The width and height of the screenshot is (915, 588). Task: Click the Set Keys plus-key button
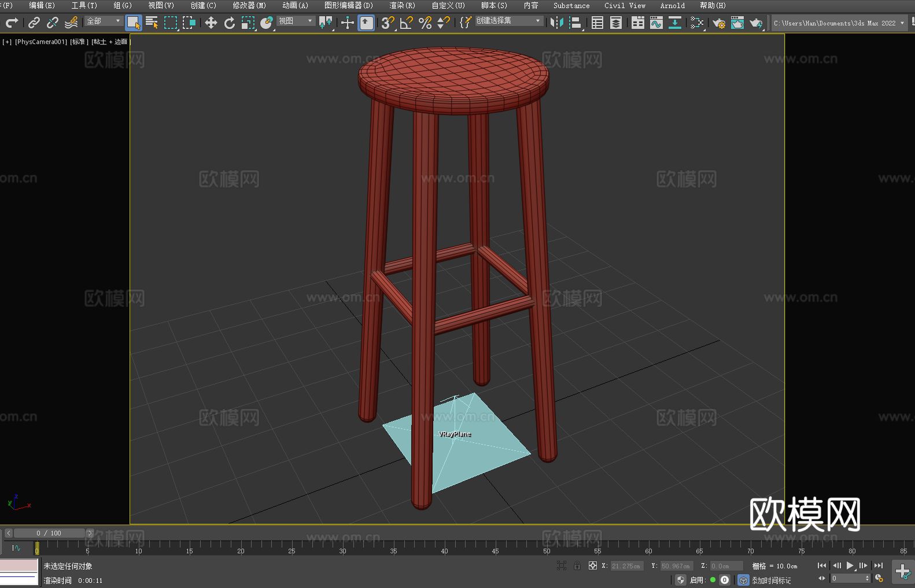pos(903,572)
